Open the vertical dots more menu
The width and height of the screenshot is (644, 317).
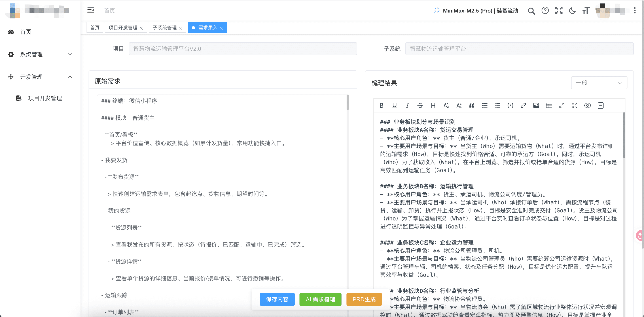[635, 11]
